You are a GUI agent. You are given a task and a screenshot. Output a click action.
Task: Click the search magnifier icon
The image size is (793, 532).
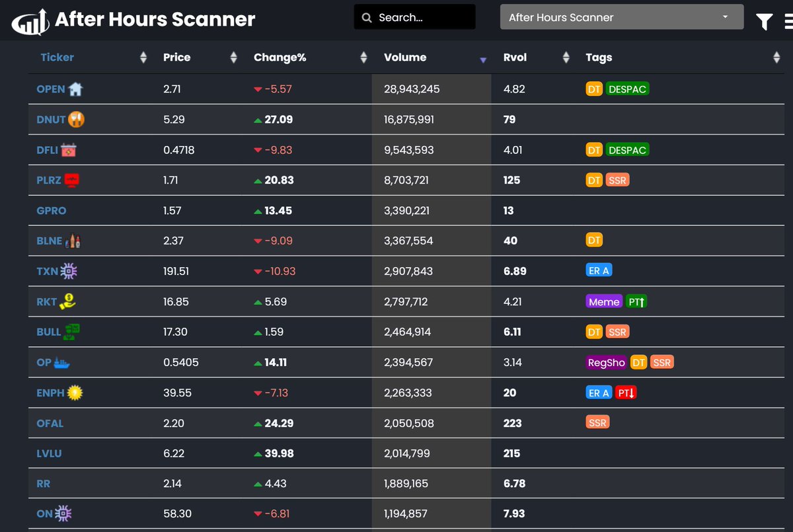[367, 18]
